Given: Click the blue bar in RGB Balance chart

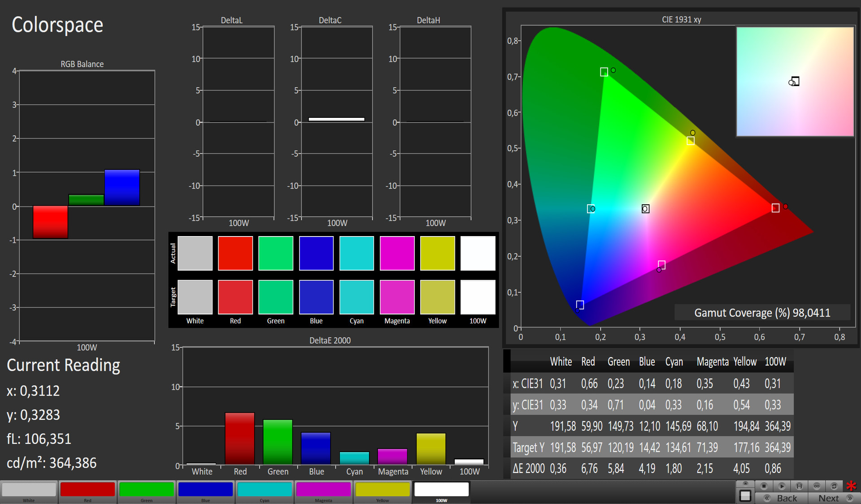Looking at the screenshot, I should pos(122,188).
